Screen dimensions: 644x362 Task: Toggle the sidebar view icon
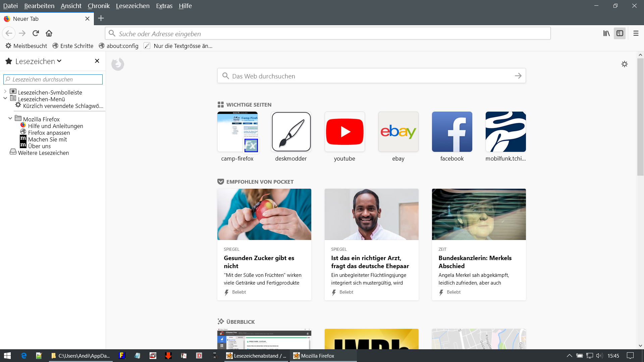pyautogui.click(x=620, y=33)
